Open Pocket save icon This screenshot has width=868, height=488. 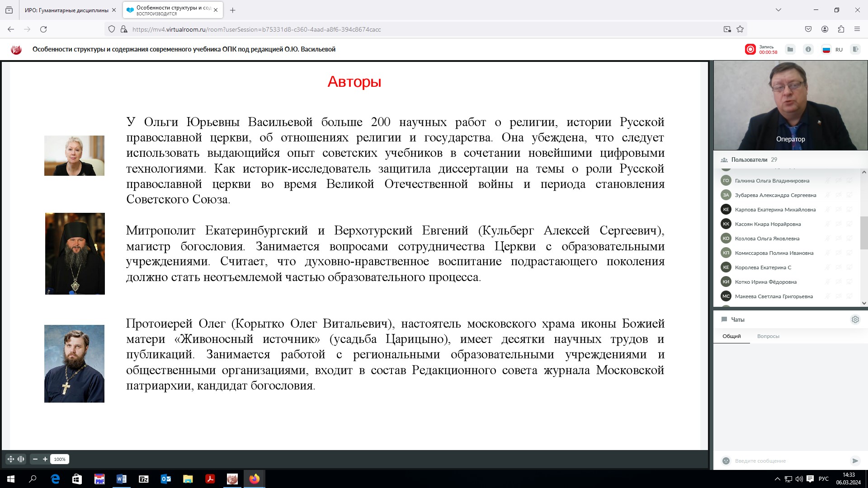(x=808, y=29)
